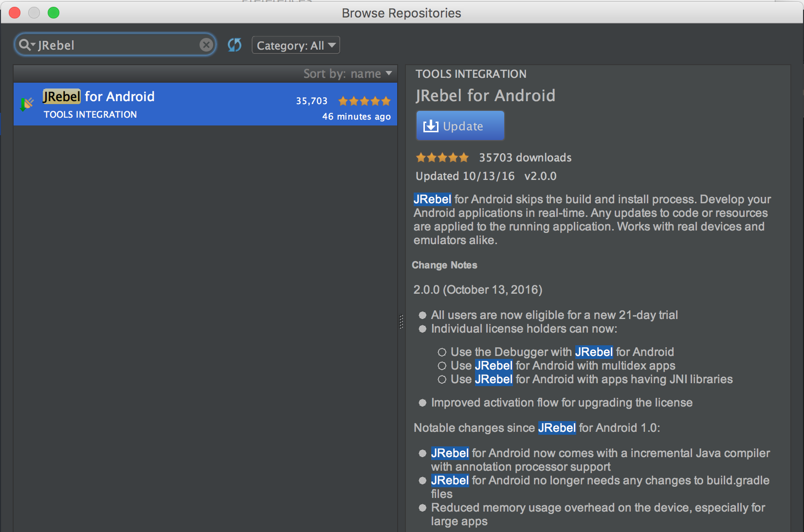Click the TOOLS INTEGRATION details header
This screenshot has width=804, height=532.
471,74
